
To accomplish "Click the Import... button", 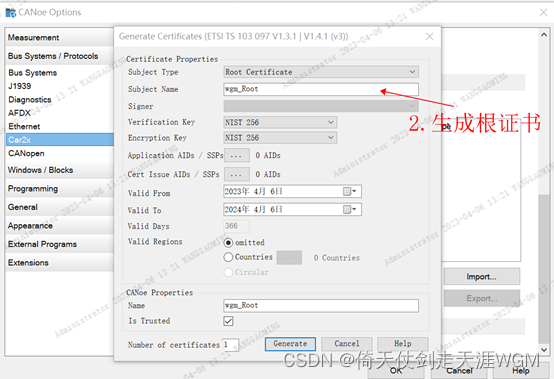I will (x=482, y=277).
